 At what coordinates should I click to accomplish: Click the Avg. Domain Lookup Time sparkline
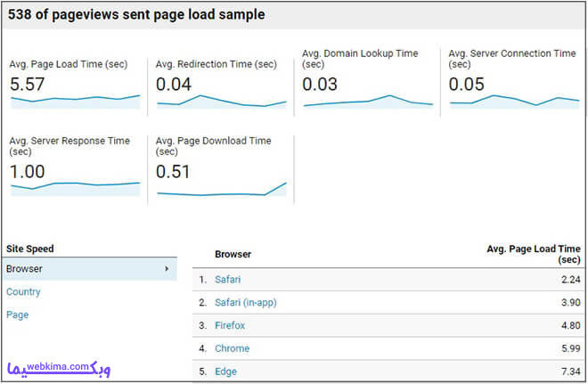368,102
